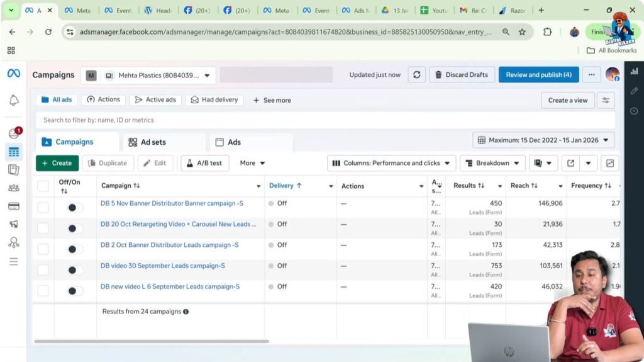Open the three-dot more options button
Screen dimensions: 644x362
click(591, 74)
